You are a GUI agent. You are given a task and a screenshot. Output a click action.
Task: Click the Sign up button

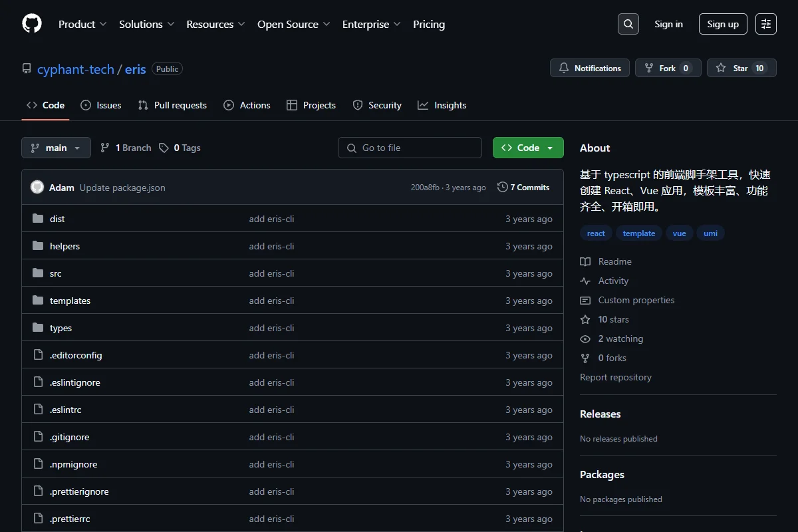(723, 24)
